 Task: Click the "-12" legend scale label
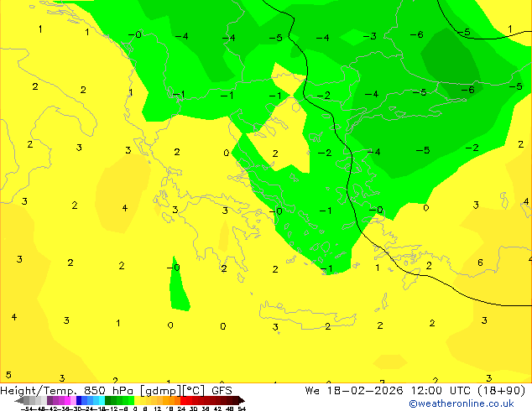point(112,408)
